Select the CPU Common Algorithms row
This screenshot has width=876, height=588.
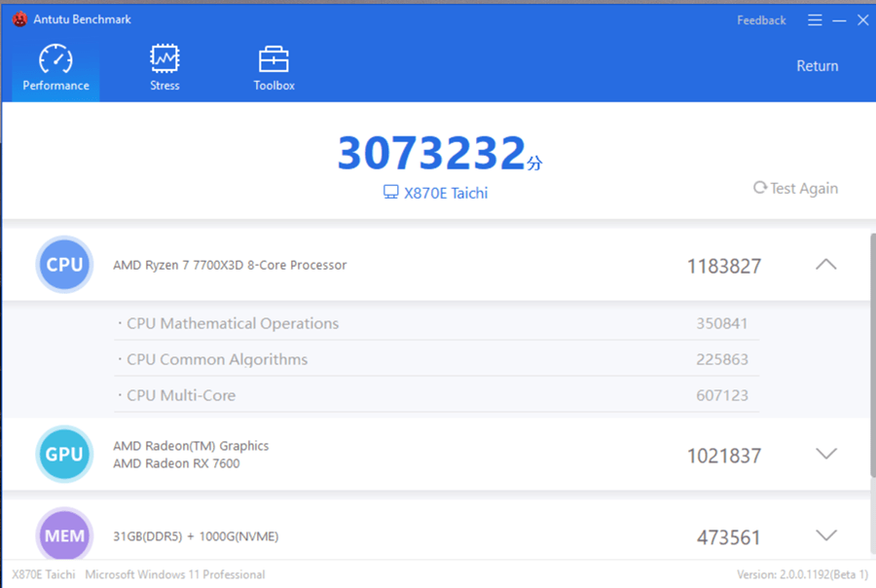[x=436, y=359]
